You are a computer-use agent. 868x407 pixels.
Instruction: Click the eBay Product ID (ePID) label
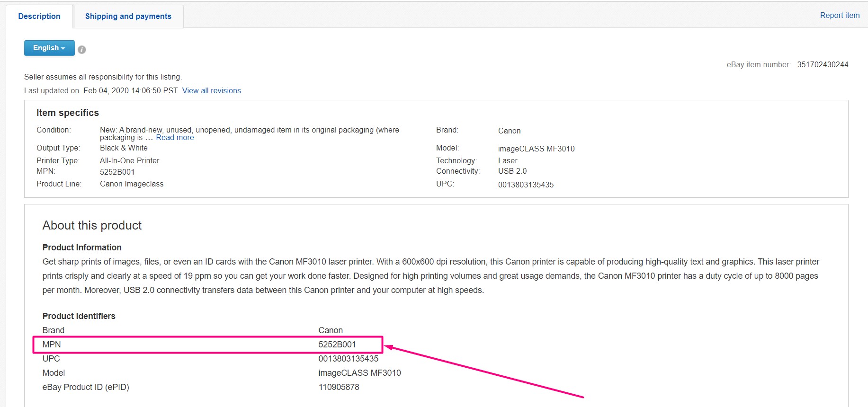[86, 387]
